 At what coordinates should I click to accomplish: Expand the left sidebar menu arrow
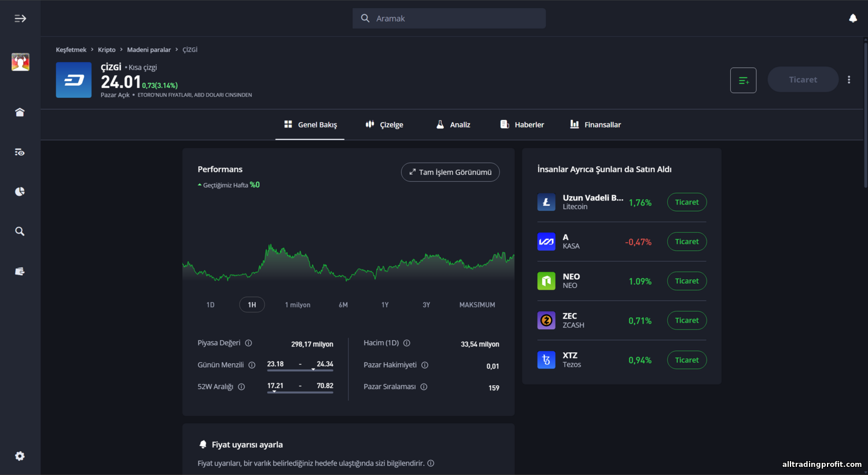pyautogui.click(x=20, y=19)
